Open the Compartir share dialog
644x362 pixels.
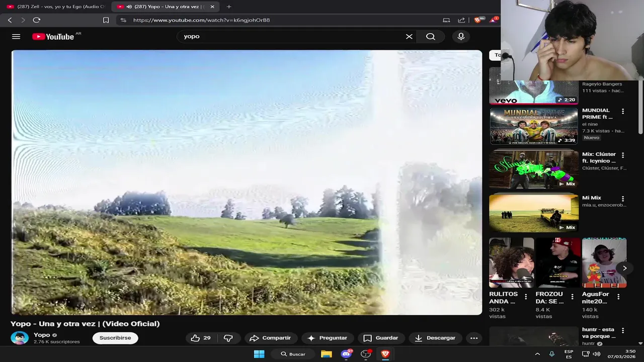[x=270, y=338]
